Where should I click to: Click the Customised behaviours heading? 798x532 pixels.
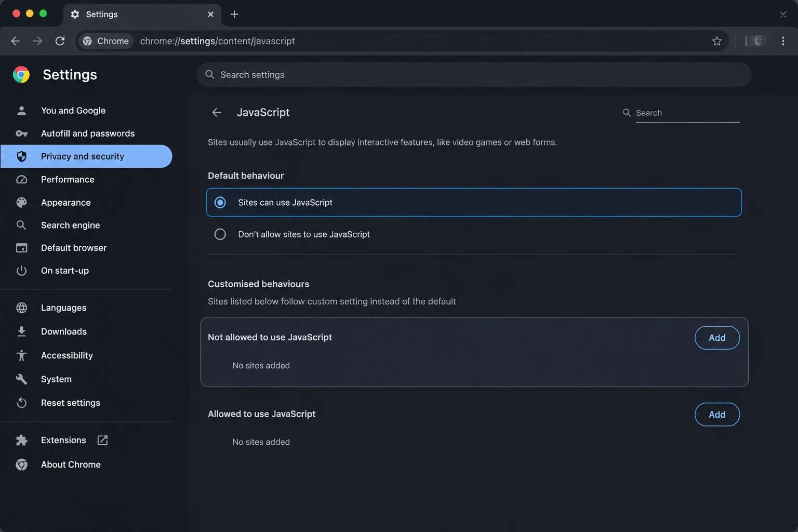(x=259, y=284)
